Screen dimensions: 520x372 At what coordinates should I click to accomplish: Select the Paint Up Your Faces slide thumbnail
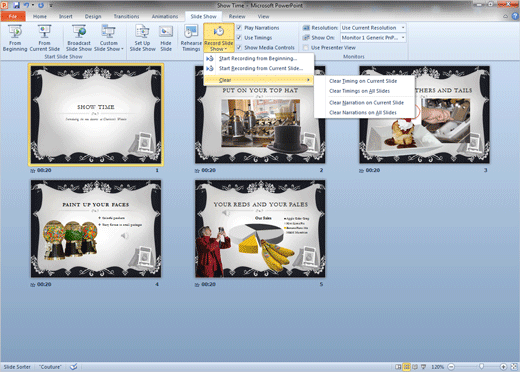pos(96,229)
